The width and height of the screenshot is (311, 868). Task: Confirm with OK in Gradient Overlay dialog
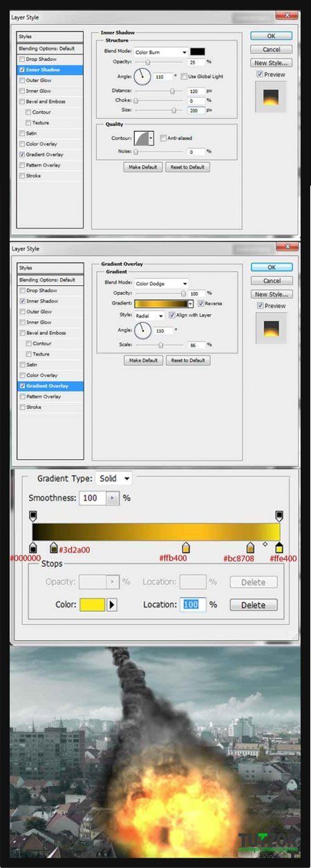point(271,267)
